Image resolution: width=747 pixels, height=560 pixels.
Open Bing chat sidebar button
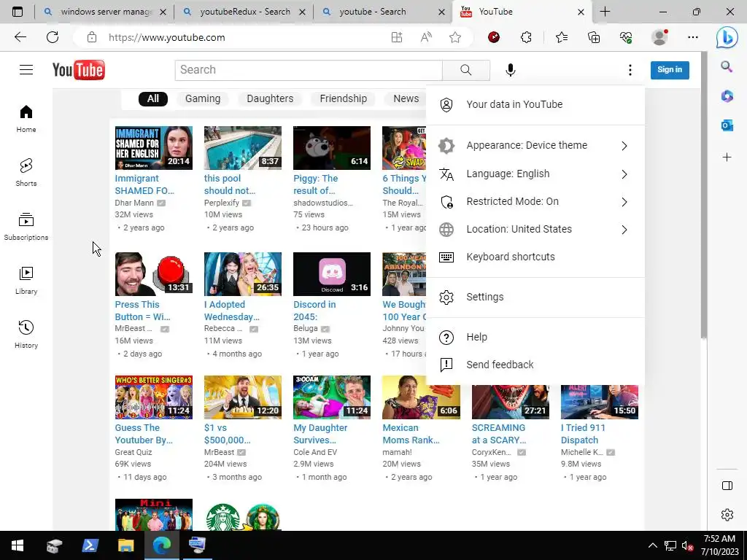pyautogui.click(x=727, y=37)
